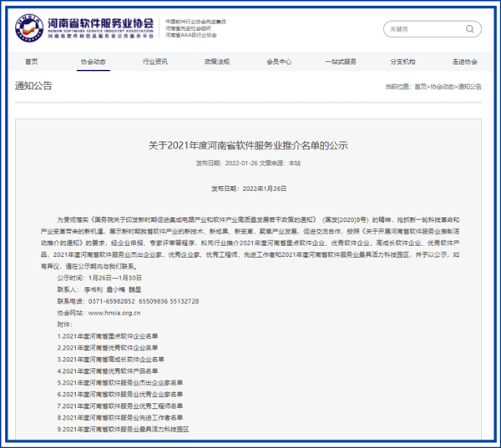Viewport: 501px width, 448px height.
Task: Click 通知公告 at end of breadcrumb
Action: tap(469, 87)
